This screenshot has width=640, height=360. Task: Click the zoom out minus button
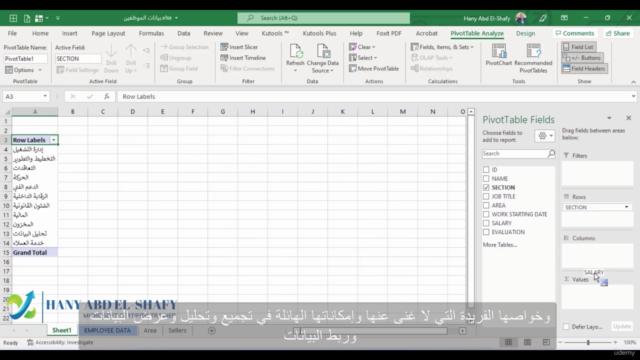click(x=560, y=342)
